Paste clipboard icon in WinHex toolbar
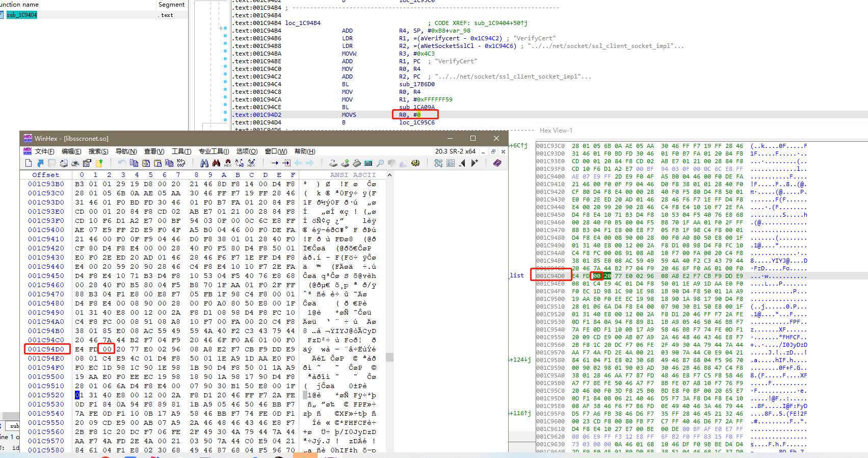The height and width of the screenshot is (458, 868). 157,163
